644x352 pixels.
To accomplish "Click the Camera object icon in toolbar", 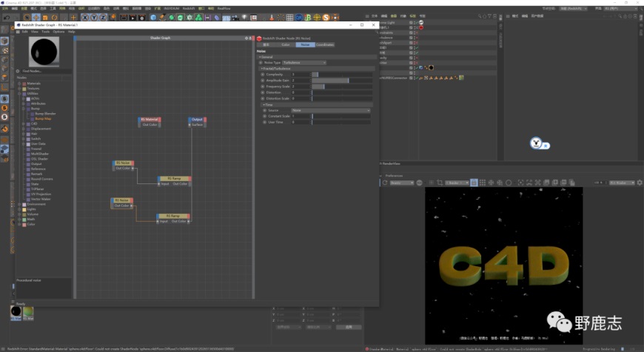I will coord(235,18).
